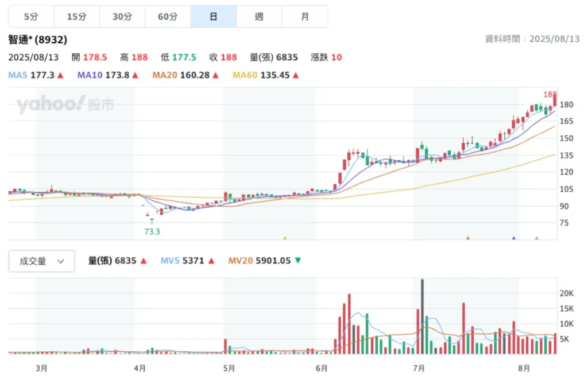Screen dimensions: 588x392
Task: Click the MV5 5371 volume legend
Action: [x=187, y=261]
